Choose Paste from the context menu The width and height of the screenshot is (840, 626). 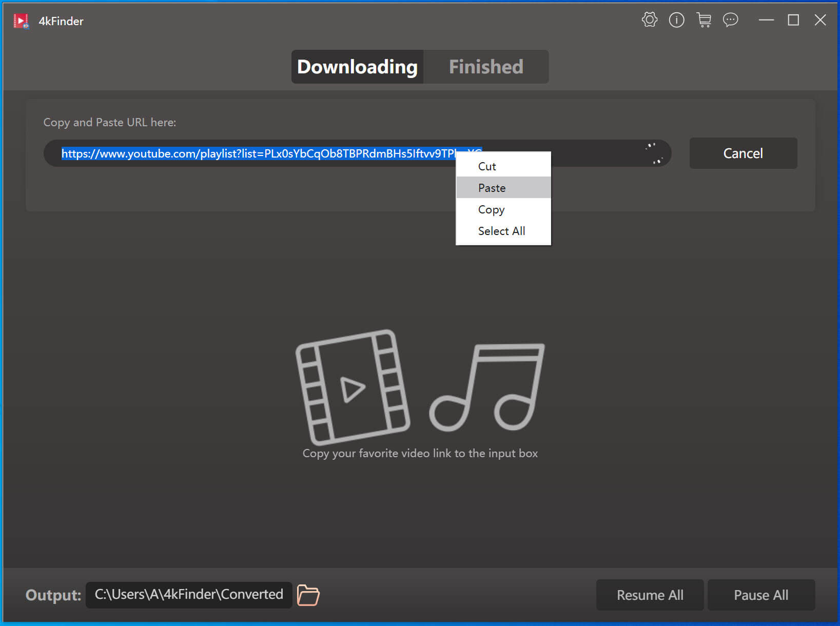492,188
